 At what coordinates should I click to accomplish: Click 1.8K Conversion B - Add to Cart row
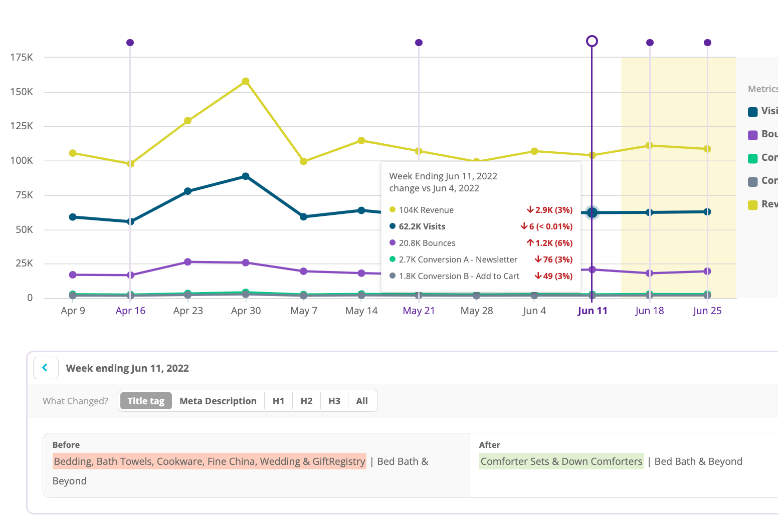[481, 276]
